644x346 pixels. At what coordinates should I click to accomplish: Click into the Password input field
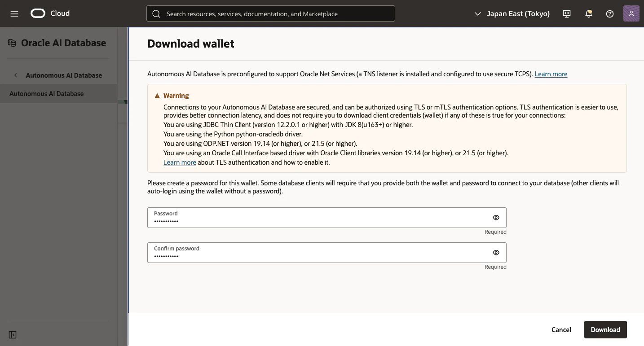(x=327, y=218)
